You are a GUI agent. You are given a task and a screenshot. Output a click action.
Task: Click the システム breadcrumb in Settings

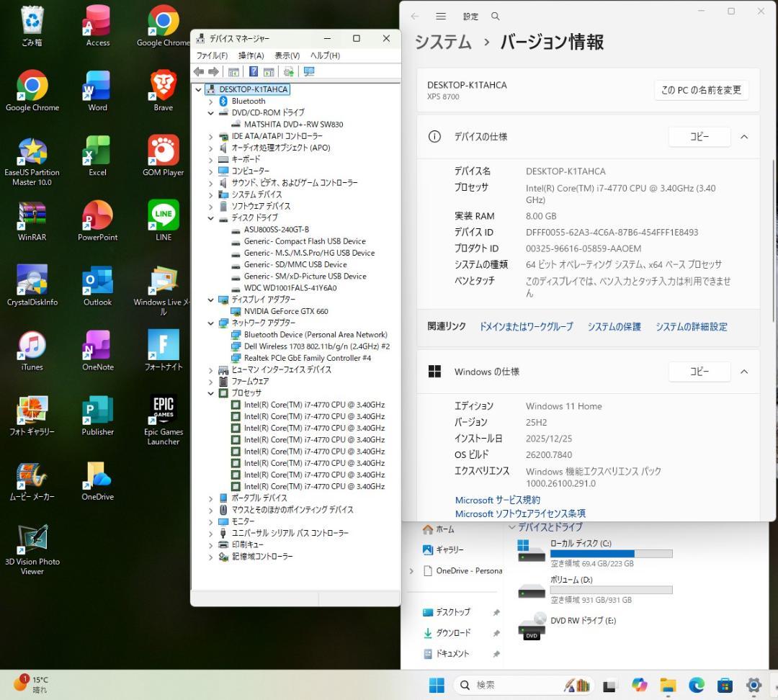tap(443, 42)
